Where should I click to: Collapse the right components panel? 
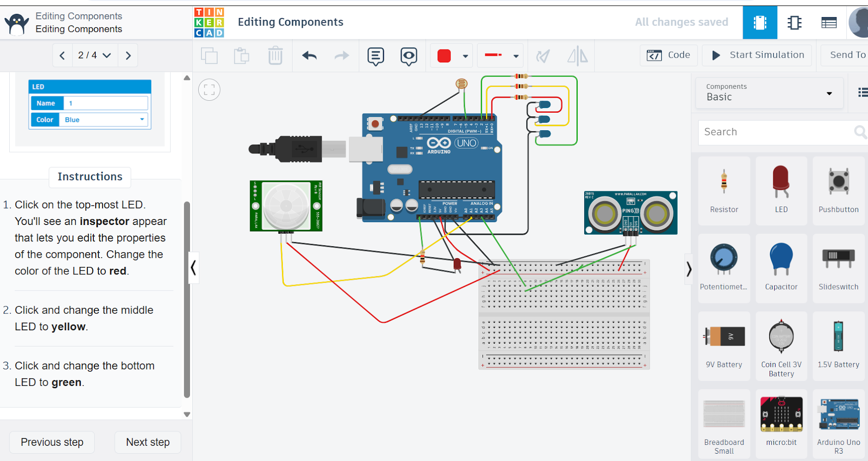689,269
